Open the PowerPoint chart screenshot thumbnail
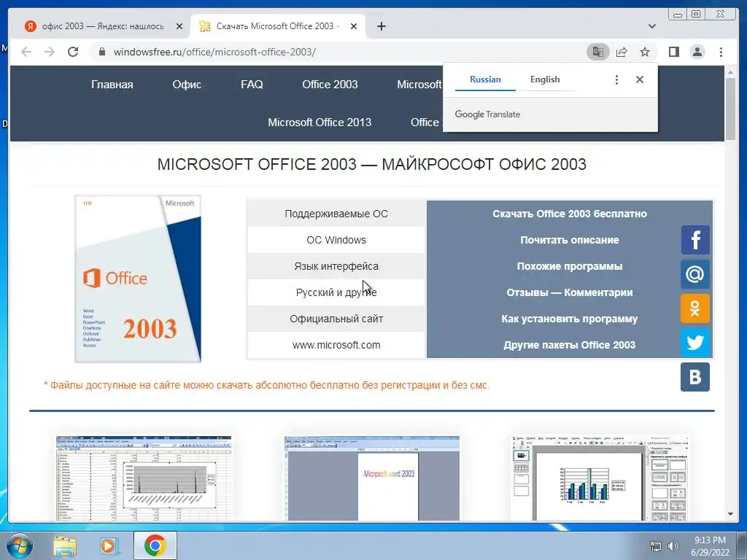747x560 pixels. coord(600,478)
